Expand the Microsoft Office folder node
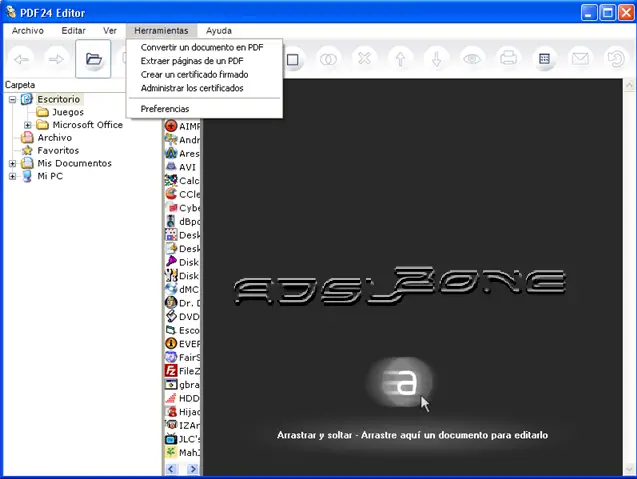 pyautogui.click(x=28, y=125)
